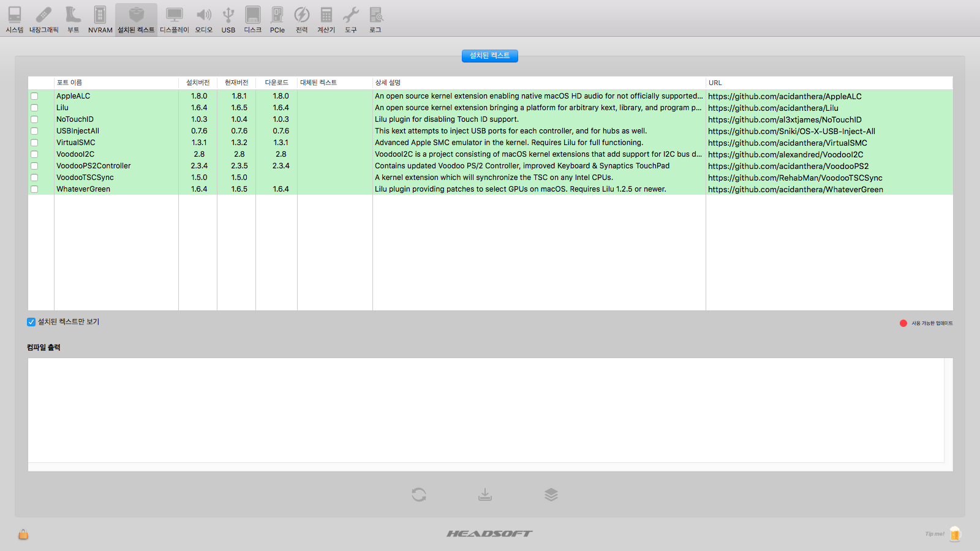Check the USBInjectAll row checkbox
This screenshot has height=551, width=980.
(x=34, y=131)
